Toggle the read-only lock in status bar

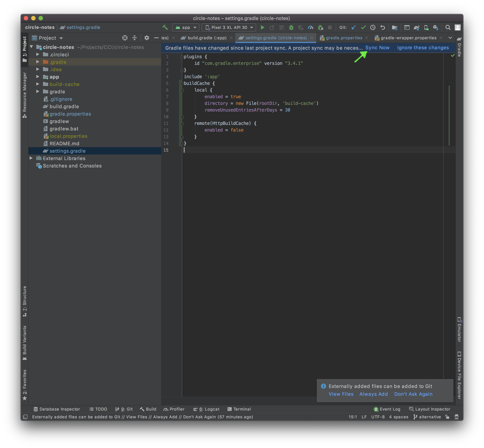[447, 417]
